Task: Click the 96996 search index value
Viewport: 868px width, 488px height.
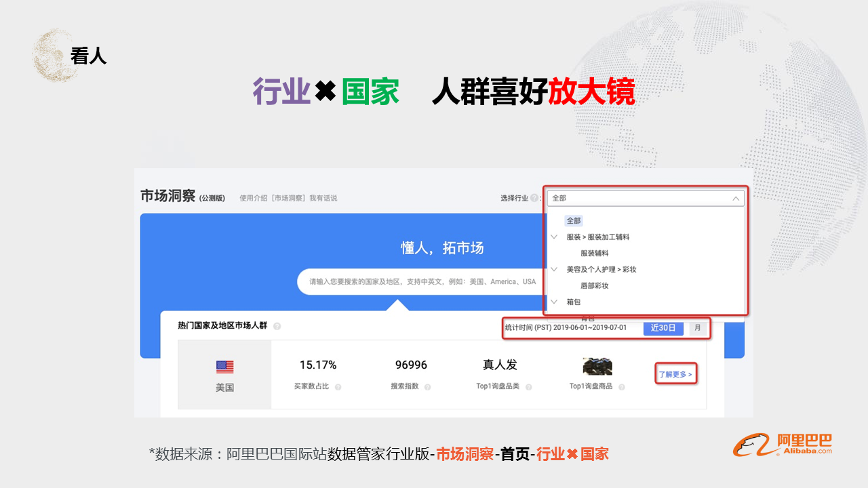Action: pos(411,365)
